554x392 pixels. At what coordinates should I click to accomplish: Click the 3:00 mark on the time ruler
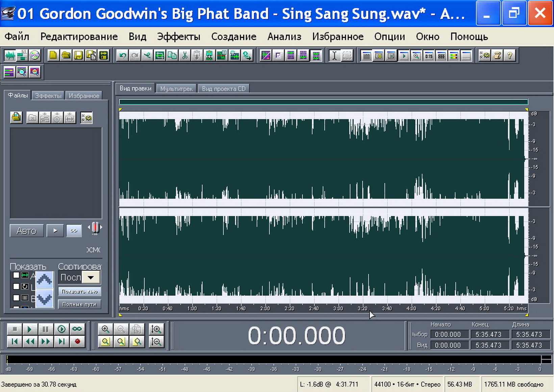pos(338,308)
